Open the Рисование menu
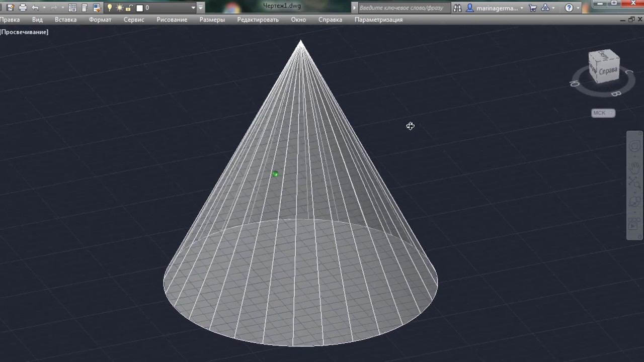644x362 pixels. pos(172,20)
